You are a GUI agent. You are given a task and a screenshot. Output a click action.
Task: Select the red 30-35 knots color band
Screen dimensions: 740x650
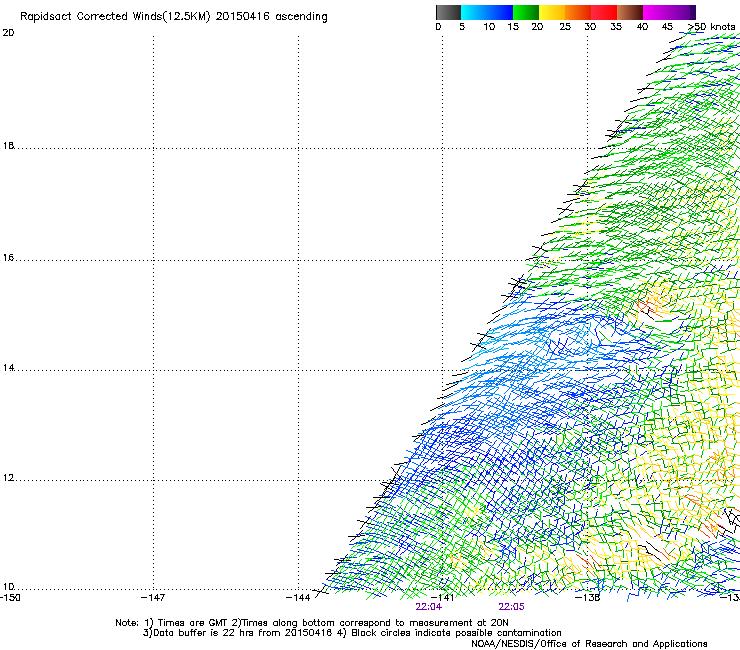(604, 12)
